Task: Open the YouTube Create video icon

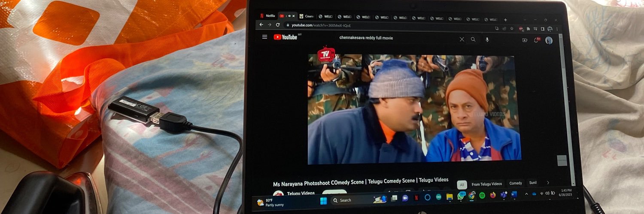Action: coord(525,40)
